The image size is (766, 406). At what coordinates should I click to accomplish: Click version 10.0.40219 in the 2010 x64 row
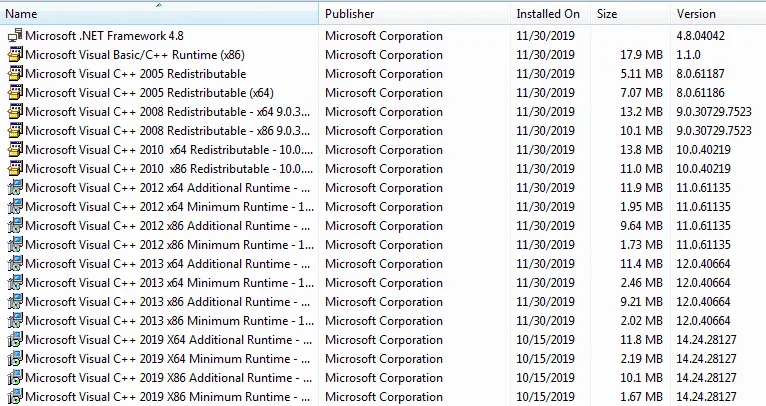[703, 150]
